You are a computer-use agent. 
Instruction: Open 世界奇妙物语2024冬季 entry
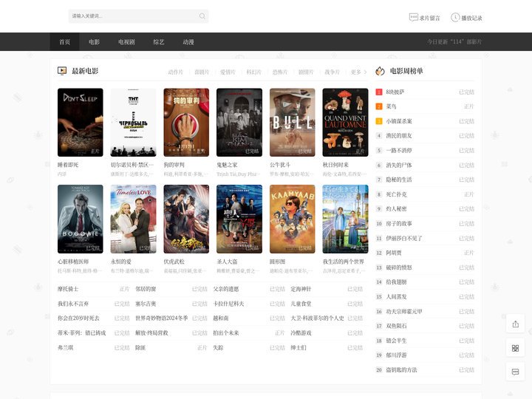162,318
